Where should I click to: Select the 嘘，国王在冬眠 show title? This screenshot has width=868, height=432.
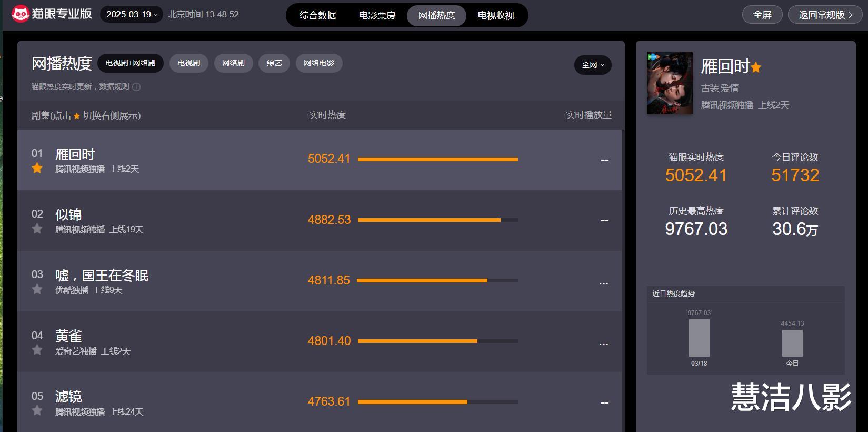click(x=102, y=276)
